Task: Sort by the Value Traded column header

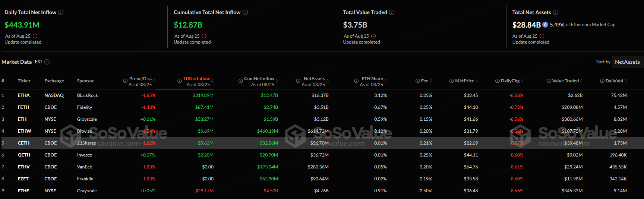Action: tap(565, 81)
